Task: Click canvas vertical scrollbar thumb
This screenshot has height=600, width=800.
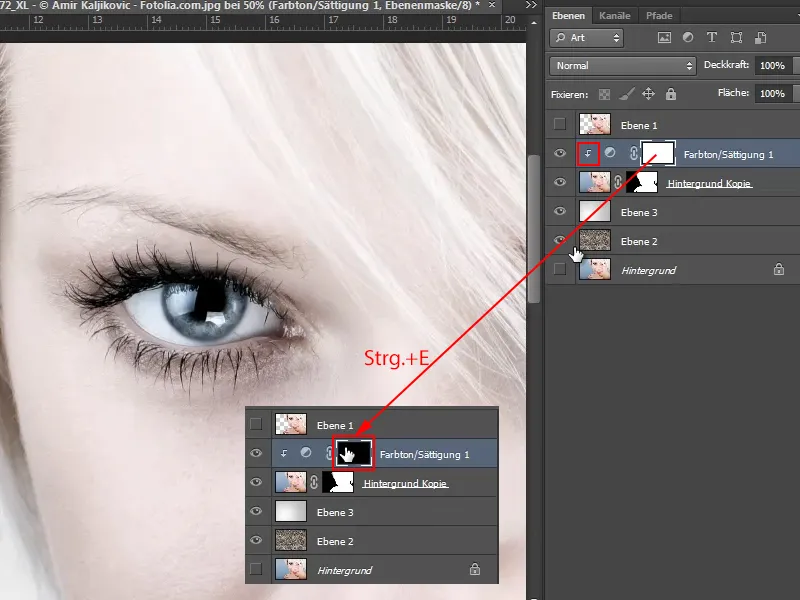Action: click(x=534, y=228)
